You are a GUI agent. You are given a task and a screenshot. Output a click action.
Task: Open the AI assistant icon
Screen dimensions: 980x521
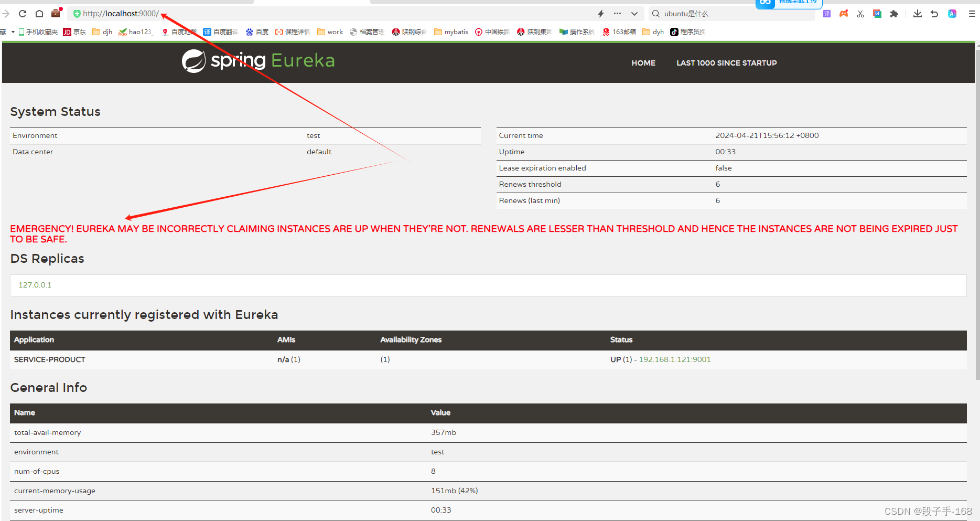pos(952,14)
